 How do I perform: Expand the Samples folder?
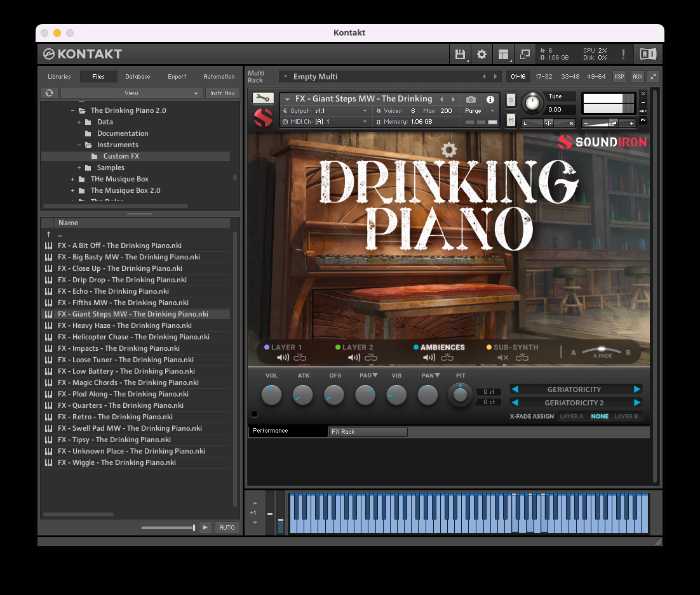coord(79,167)
